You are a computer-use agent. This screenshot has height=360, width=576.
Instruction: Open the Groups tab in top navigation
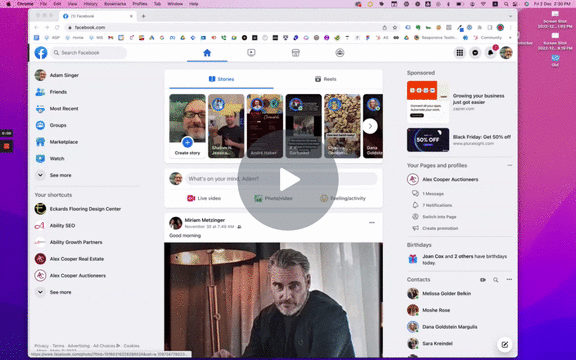click(340, 53)
